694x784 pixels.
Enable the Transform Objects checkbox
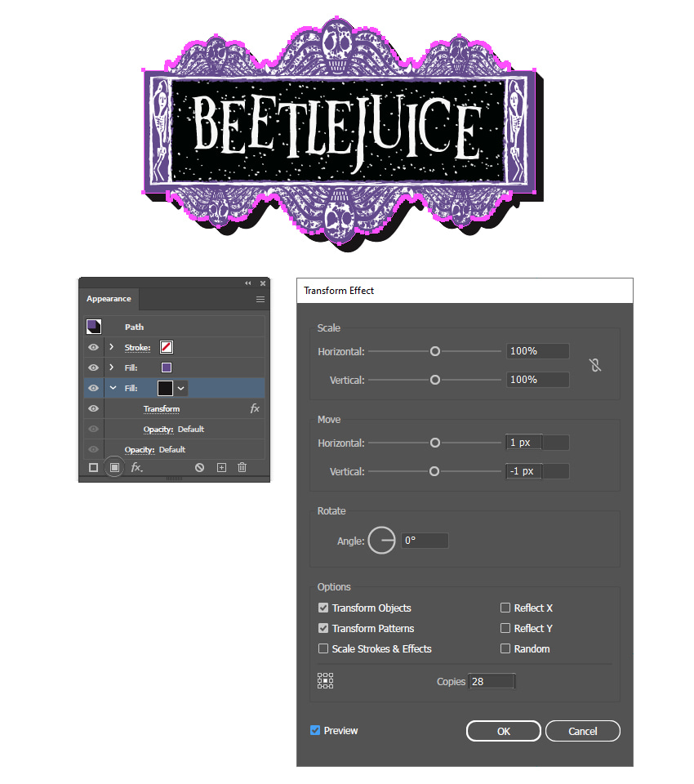(x=323, y=608)
